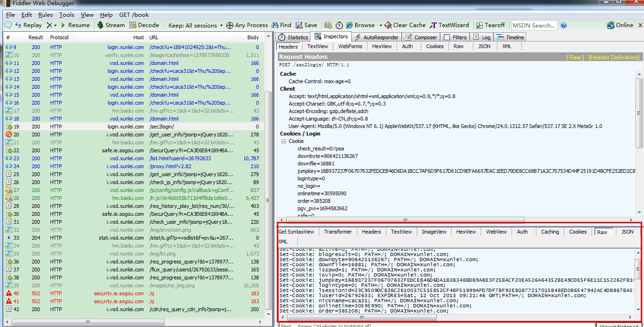The image size is (644, 327).
Task: Open the Remove sessions X dropdown
Action: click(51, 25)
